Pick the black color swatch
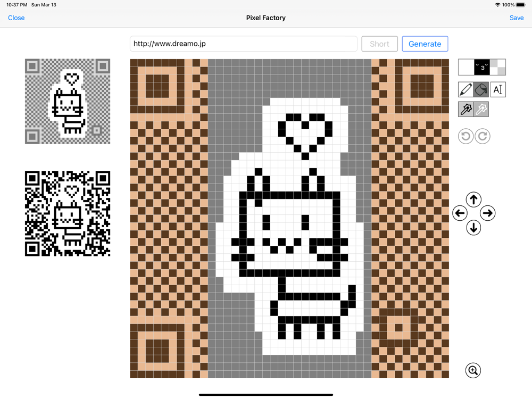This screenshot has height=399, width=532. point(482,67)
